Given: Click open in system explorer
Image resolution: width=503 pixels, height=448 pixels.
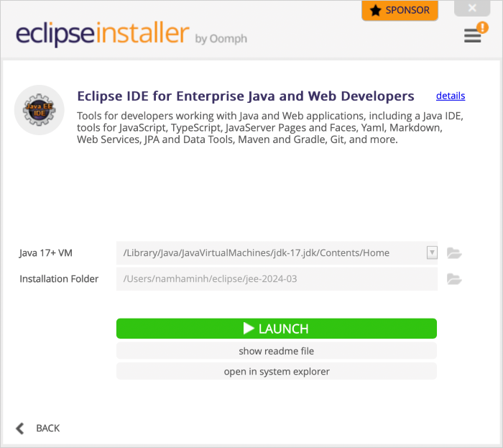Looking at the screenshot, I should (x=277, y=371).
